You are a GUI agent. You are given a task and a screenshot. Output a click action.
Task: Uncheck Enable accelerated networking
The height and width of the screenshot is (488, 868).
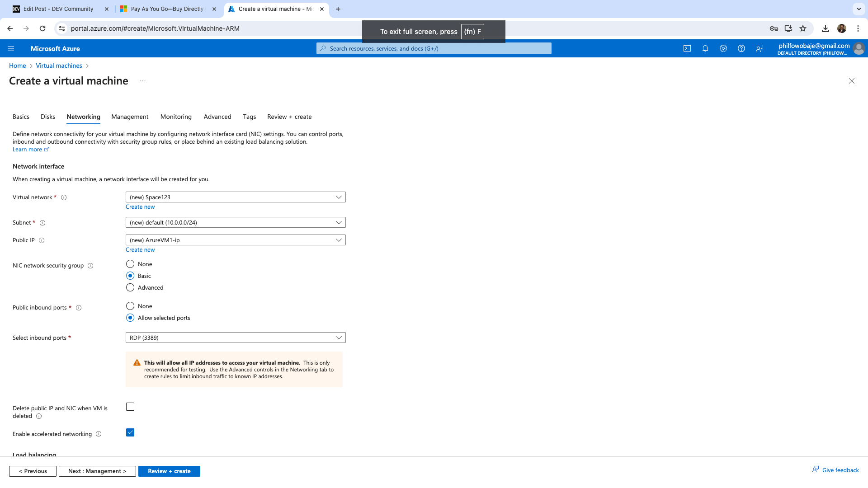130,433
